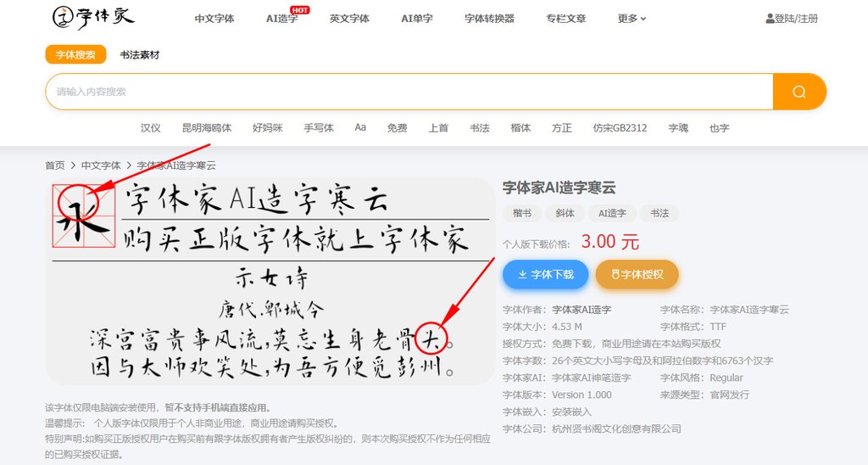Focus the 请输入内容搜索 search field
The height and width of the screenshot is (465, 868).
coord(409,92)
